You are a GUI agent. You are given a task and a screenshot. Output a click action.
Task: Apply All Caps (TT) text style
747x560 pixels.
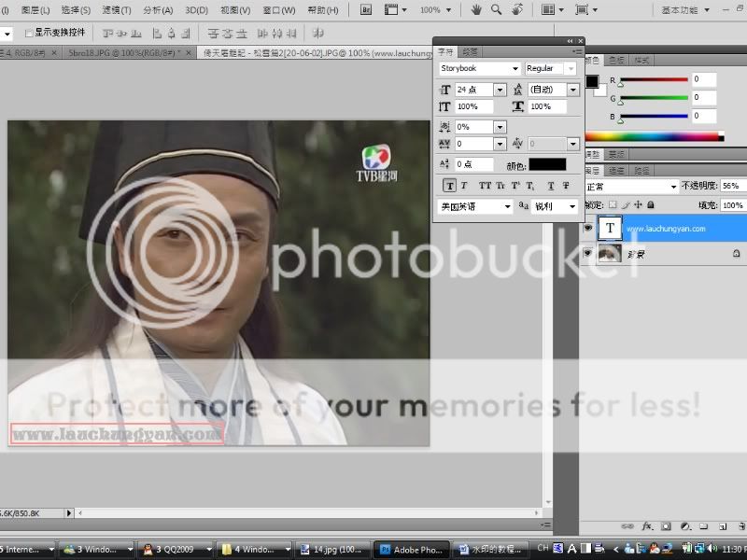[485, 186]
